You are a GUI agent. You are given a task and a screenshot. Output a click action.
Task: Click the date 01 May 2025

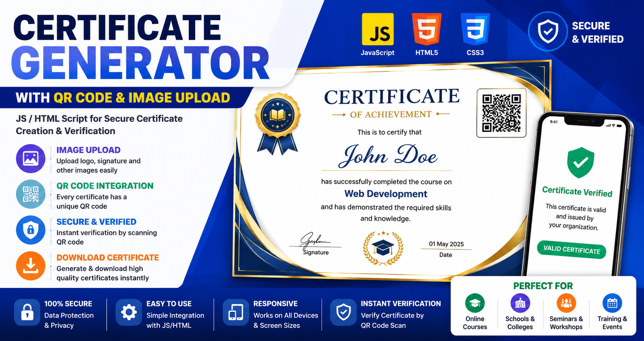[x=446, y=244]
